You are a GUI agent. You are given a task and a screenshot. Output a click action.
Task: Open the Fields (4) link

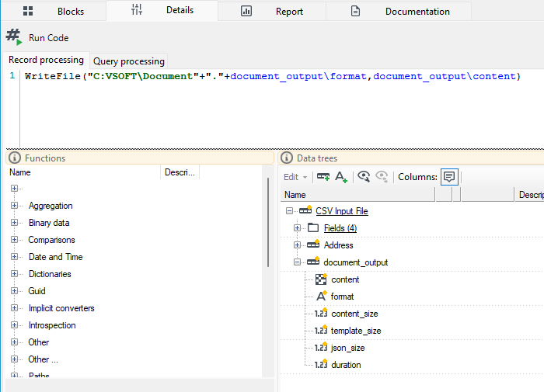pos(340,227)
